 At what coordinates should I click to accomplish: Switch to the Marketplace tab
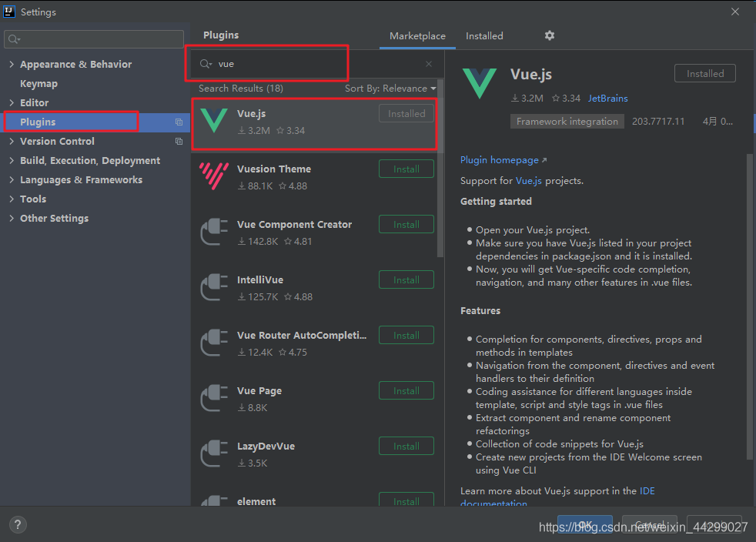417,36
